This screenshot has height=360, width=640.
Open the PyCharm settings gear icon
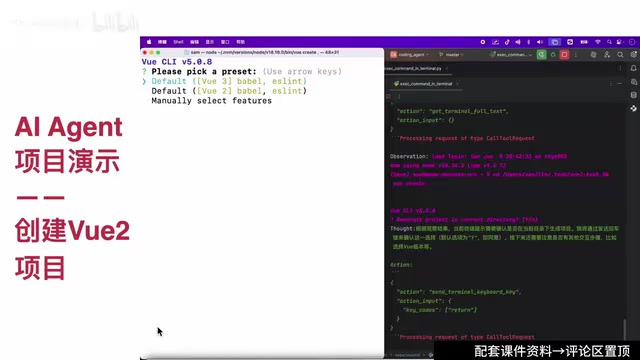click(x=633, y=55)
